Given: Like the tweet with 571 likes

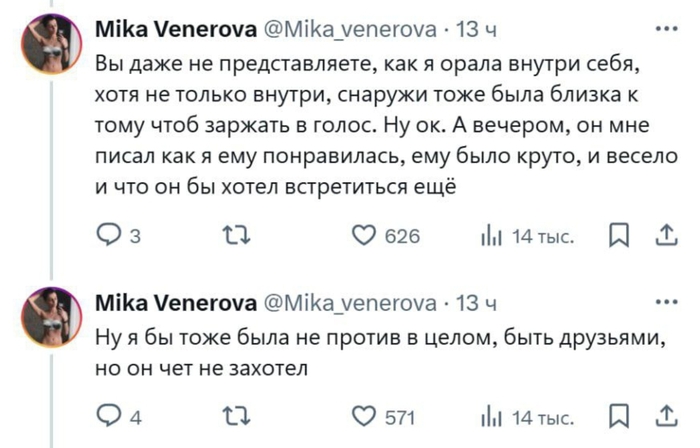Looking at the screenshot, I should (367, 417).
